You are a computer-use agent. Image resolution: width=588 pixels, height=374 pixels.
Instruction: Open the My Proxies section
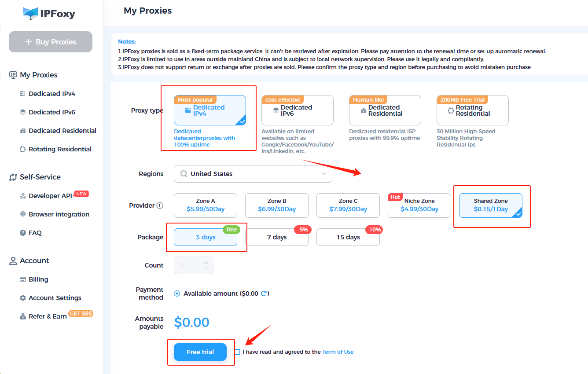pos(38,74)
